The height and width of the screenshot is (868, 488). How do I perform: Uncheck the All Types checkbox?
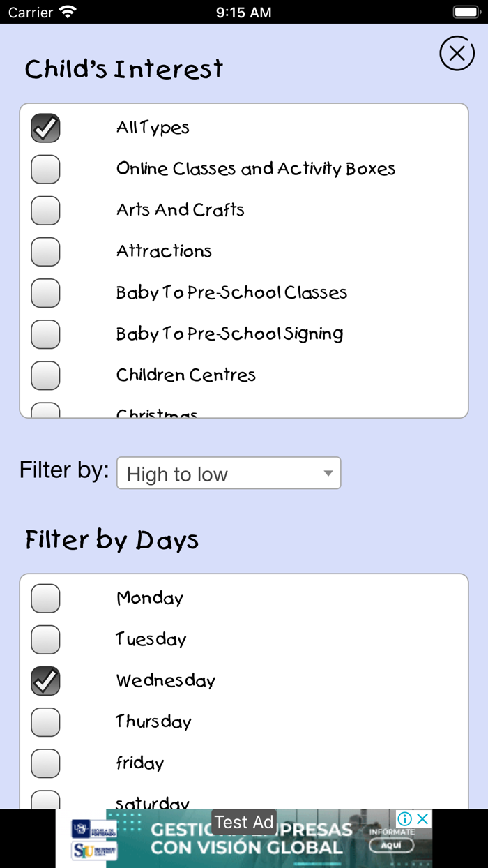45,128
